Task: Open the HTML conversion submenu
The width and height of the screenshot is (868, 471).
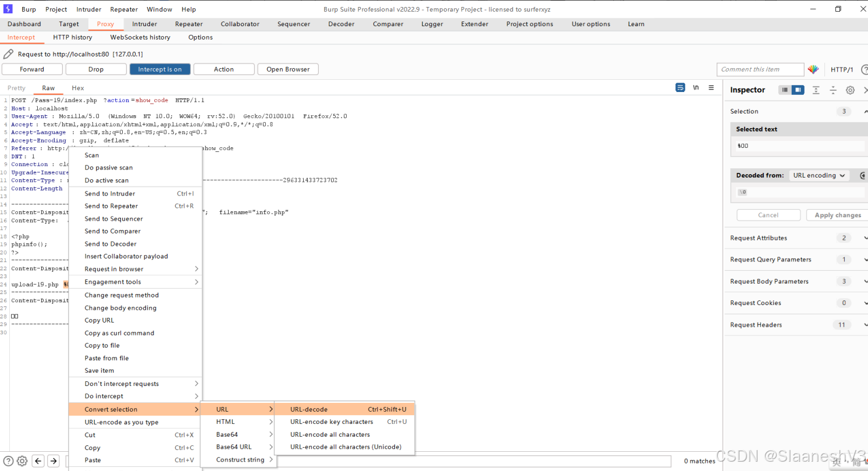Action: 238,422
